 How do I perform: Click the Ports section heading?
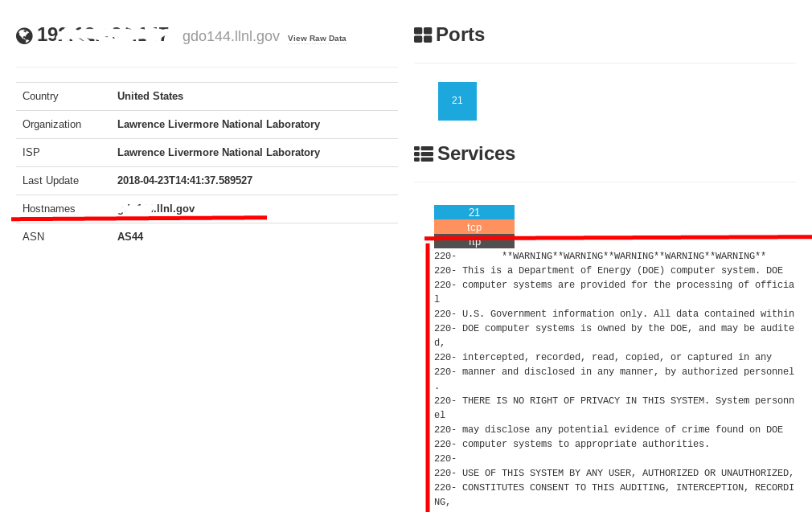click(x=460, y=35)
